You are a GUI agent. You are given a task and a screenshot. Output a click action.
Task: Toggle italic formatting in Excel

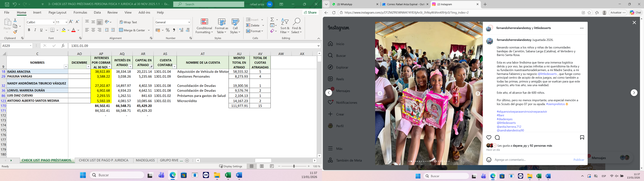tap(35, 30)
